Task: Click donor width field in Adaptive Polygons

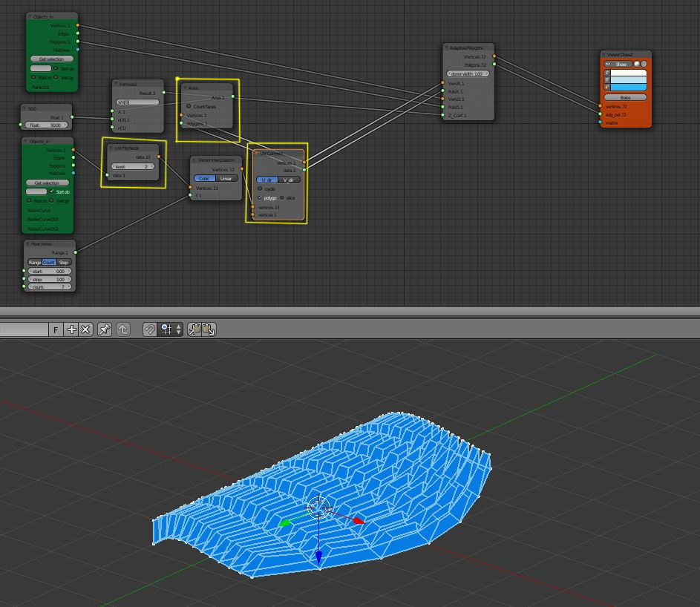Action: (468, 73)
